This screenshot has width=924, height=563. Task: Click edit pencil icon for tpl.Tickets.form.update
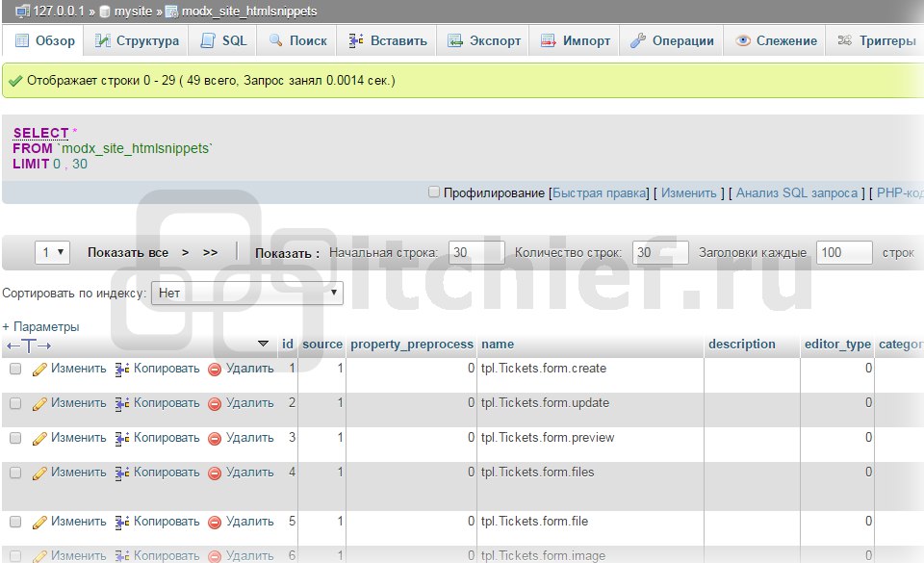39,404
